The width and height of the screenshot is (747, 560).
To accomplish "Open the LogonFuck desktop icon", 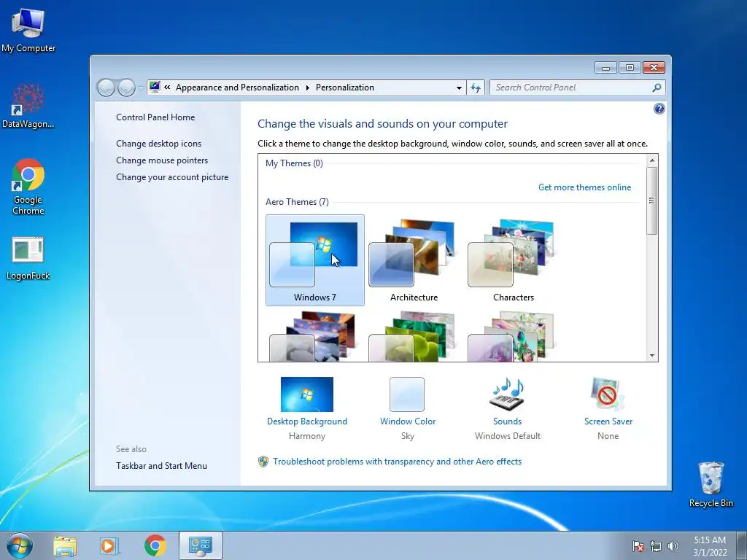I will (x=28, y=258).
